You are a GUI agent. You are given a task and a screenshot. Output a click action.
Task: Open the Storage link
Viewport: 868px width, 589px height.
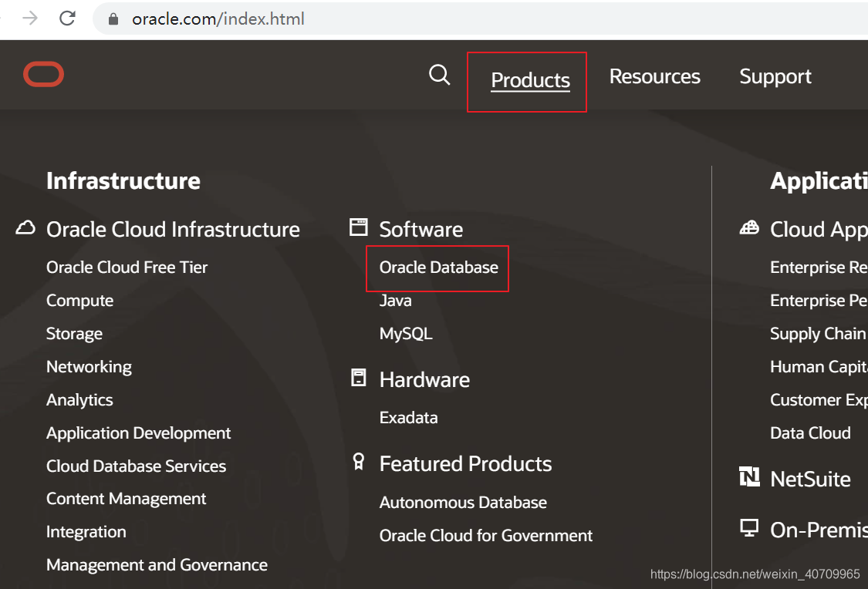74,334
